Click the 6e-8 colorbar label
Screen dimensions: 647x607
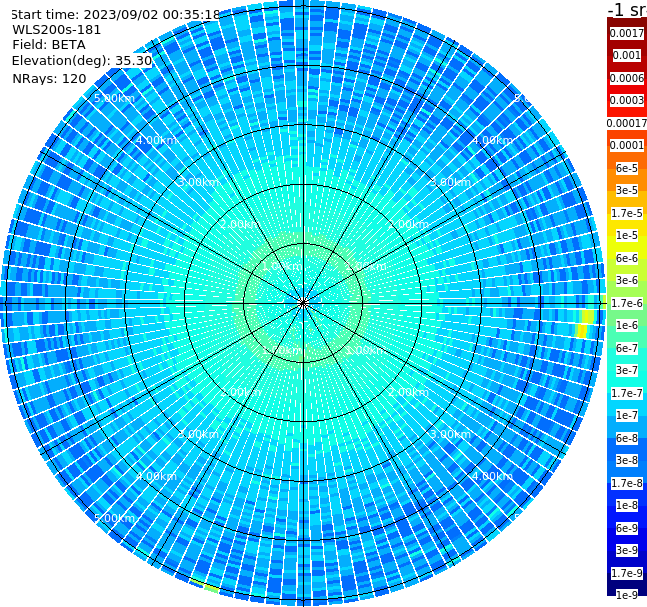click(x=627, y=438)
